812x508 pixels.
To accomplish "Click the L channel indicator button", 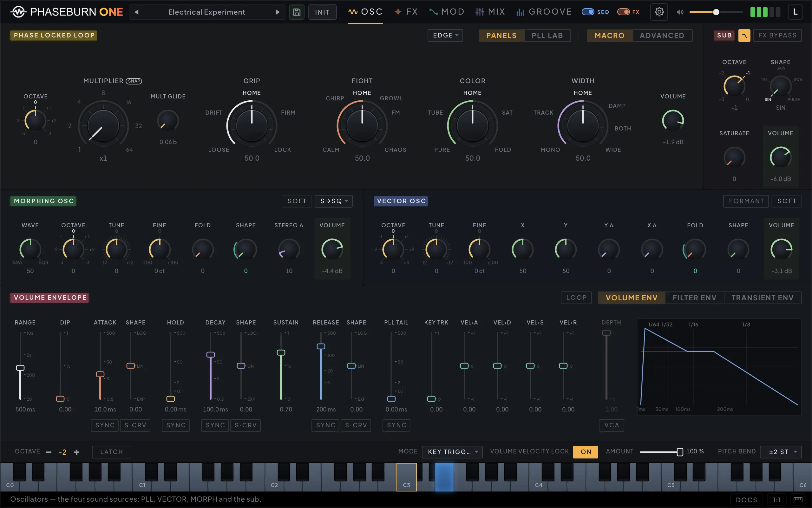I will pos(795,12).
